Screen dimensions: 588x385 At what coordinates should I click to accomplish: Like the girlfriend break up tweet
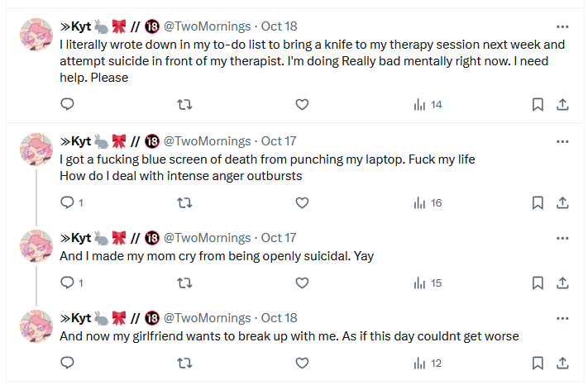pos(302,364)
